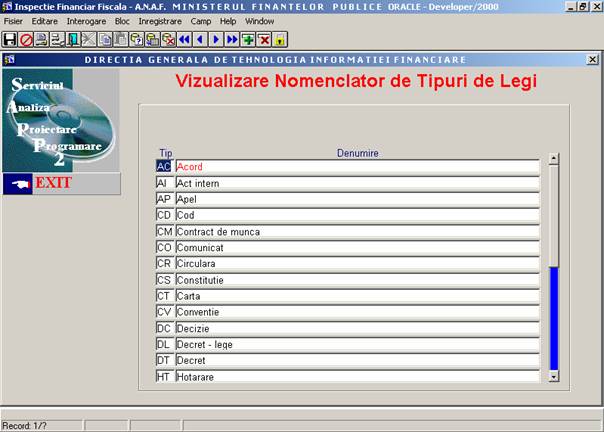The image size is (604, 432).
Task: Click the 'Decret - lege' name field
Action: point(356,344)
